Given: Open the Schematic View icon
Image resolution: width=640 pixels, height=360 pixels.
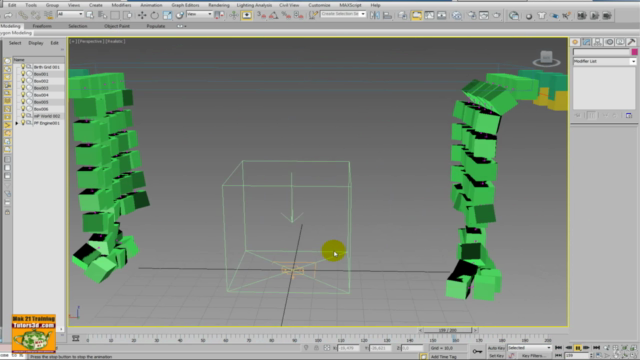Looking at the screenshot, I should tap(442, 16).
